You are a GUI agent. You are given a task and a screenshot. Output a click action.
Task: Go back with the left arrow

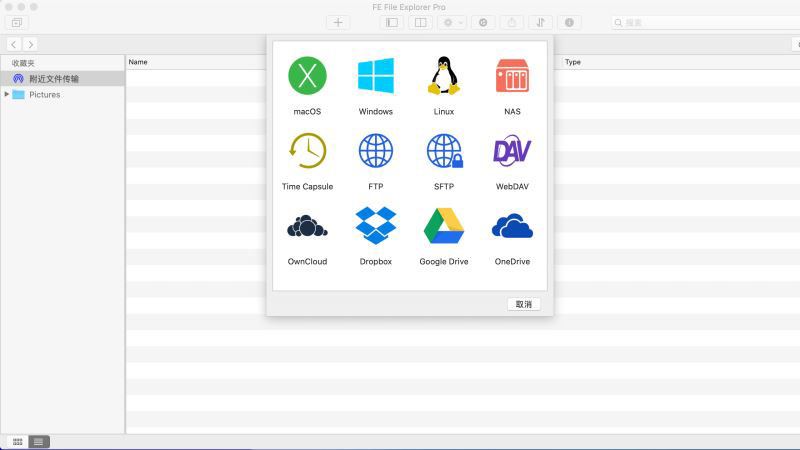(14, 44)
